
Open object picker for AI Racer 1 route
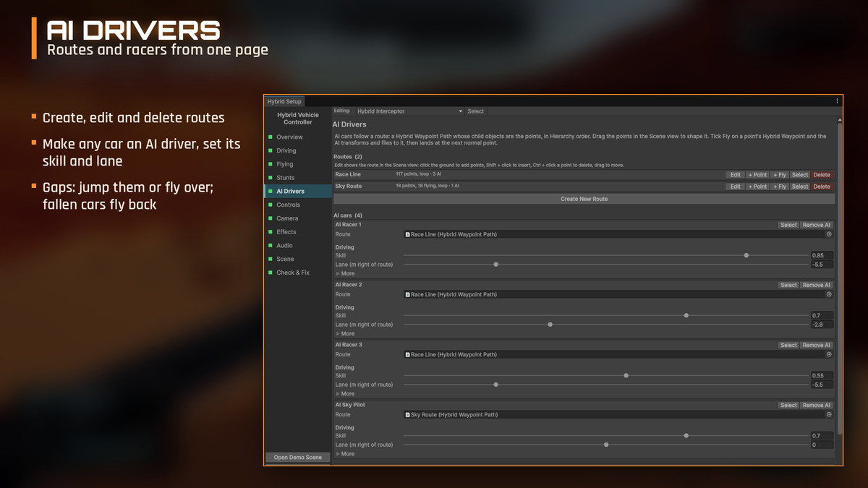pos(829,234)
